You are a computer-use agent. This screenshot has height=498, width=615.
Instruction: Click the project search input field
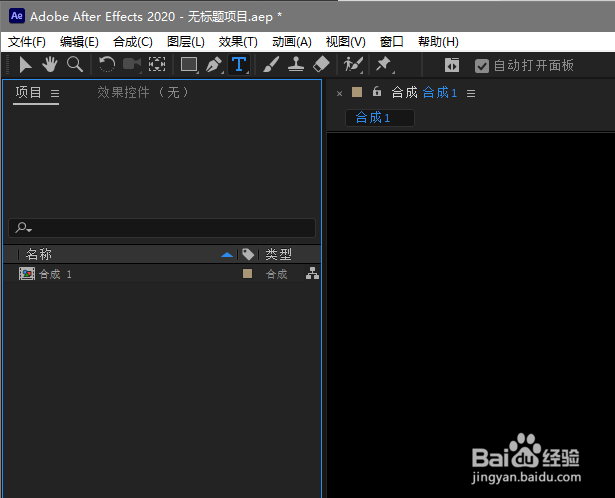[162, 228]
